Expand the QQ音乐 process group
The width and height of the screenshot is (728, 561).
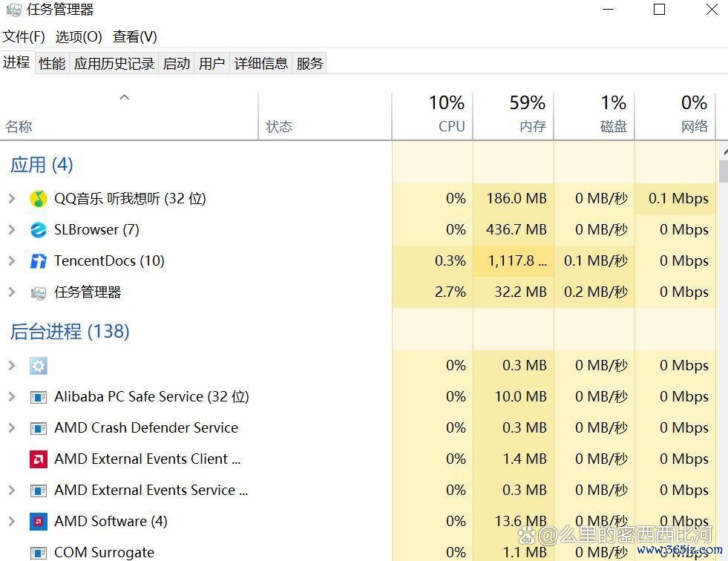click(x=11, y=199)
